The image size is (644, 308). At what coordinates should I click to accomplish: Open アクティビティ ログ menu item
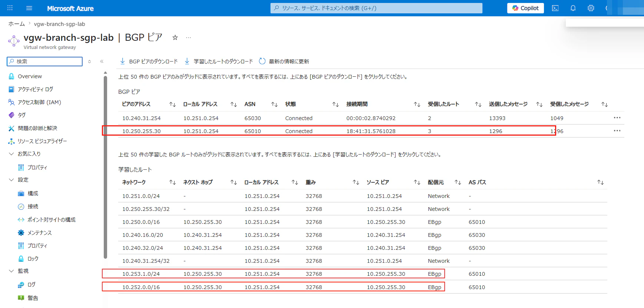35,89
